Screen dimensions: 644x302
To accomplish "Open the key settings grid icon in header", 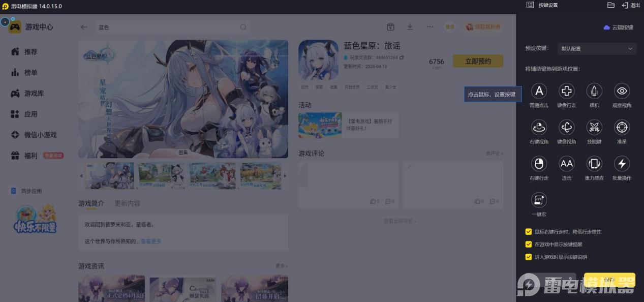I will click(x=530, y=5).
